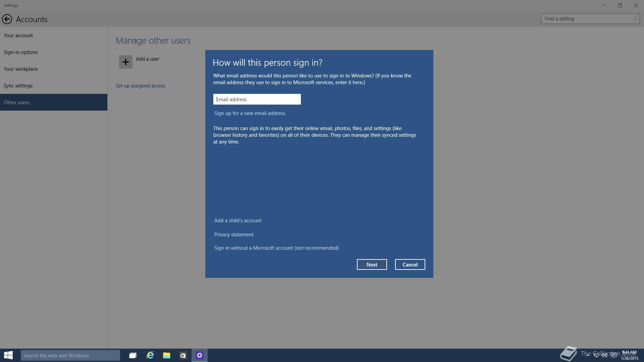Choose Sign in without a Microsoft account
The height and width of the screenshot is (362, 644).
tap(276, 248)
